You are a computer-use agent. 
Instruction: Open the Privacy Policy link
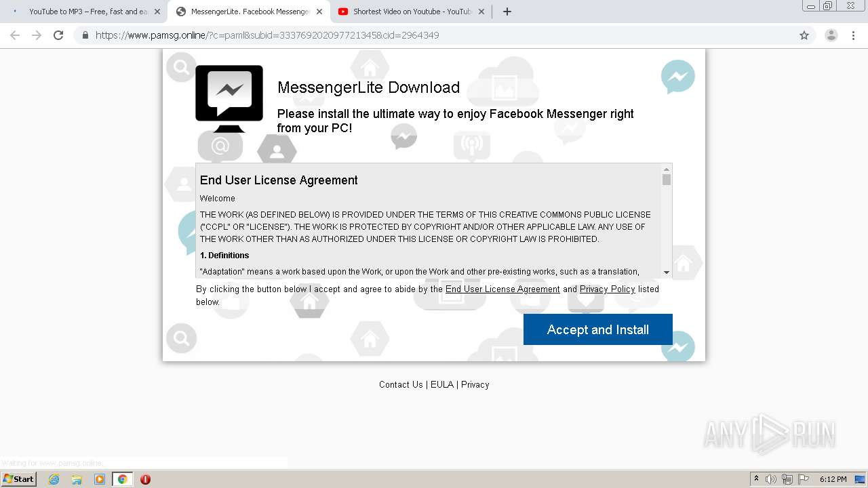607,289
